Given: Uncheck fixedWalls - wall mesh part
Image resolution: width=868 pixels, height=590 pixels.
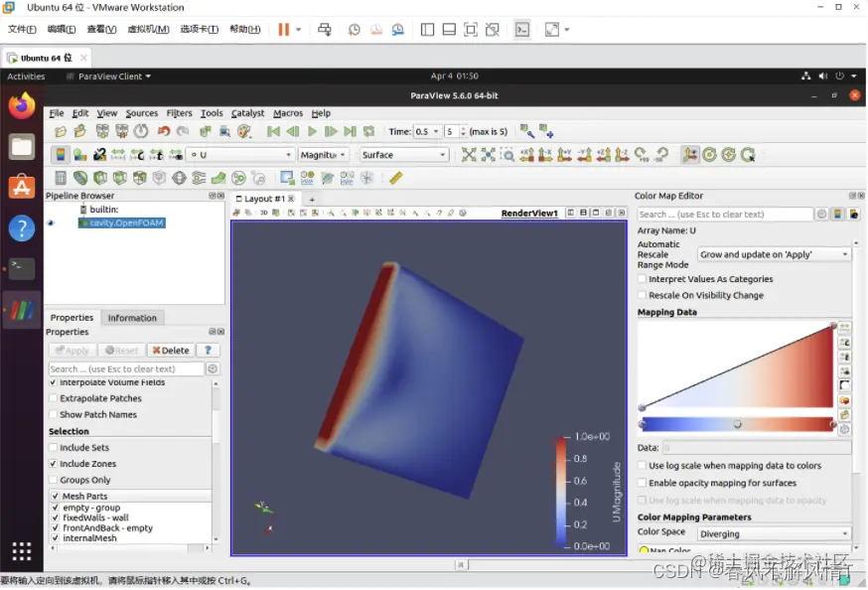Looking at the screenshot, I should (x=56, y=518).
